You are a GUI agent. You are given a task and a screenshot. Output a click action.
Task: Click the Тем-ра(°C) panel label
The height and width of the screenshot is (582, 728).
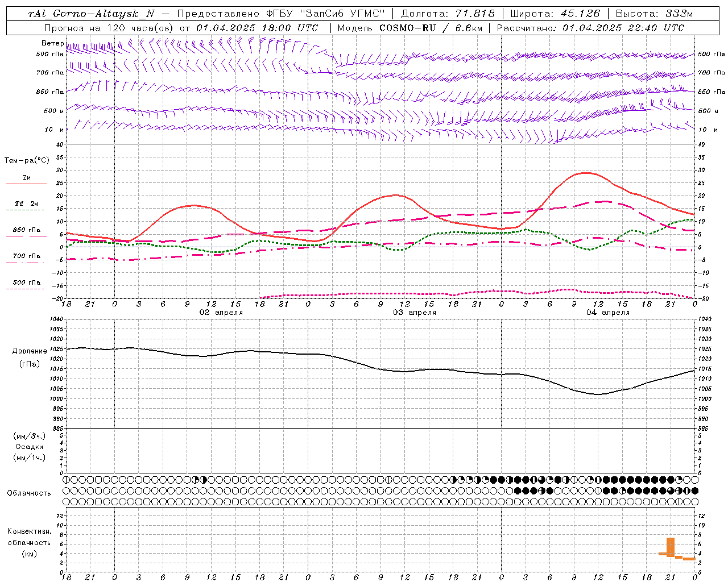[27, 161]
